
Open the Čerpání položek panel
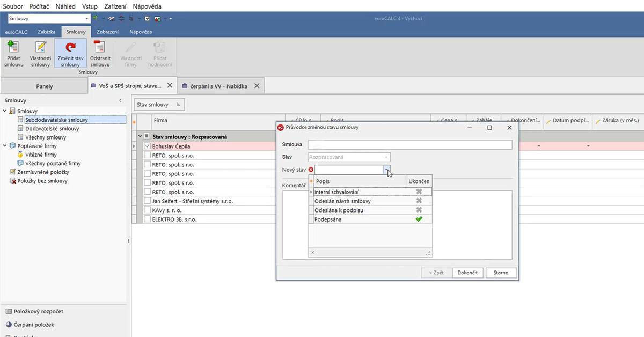tap(34, 324)
